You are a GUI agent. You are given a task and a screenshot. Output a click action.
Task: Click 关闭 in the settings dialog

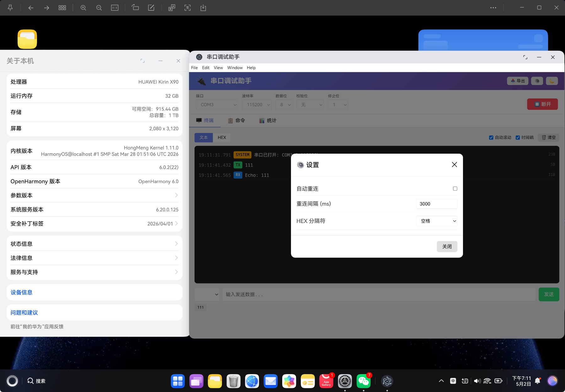pos(447,246)
